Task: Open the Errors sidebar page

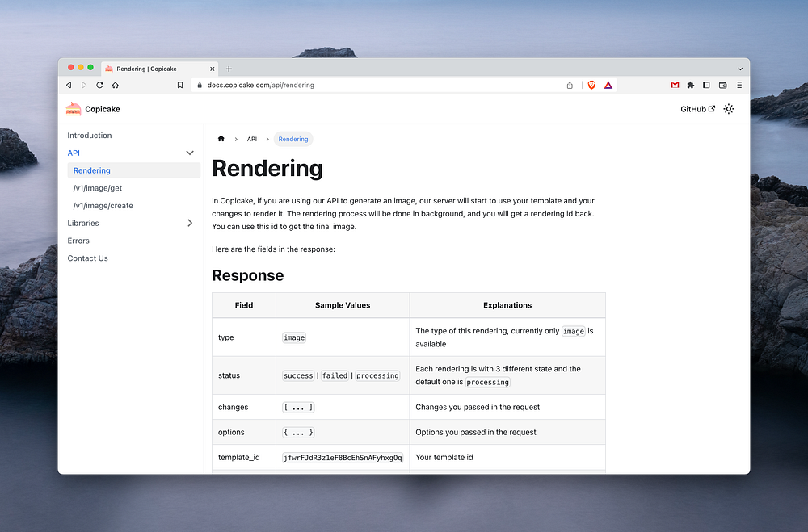Action: (x=78, y=241)
